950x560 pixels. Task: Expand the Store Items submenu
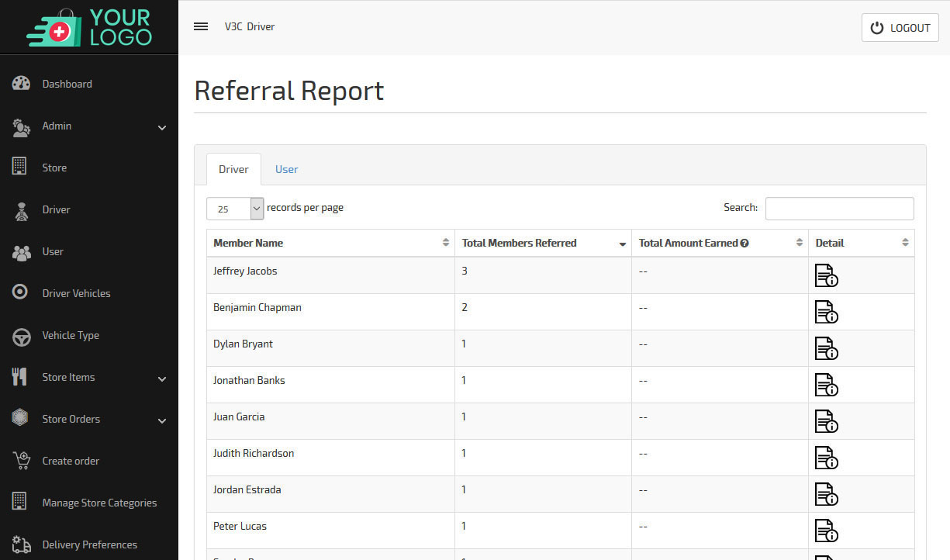[x=162, y=379]
